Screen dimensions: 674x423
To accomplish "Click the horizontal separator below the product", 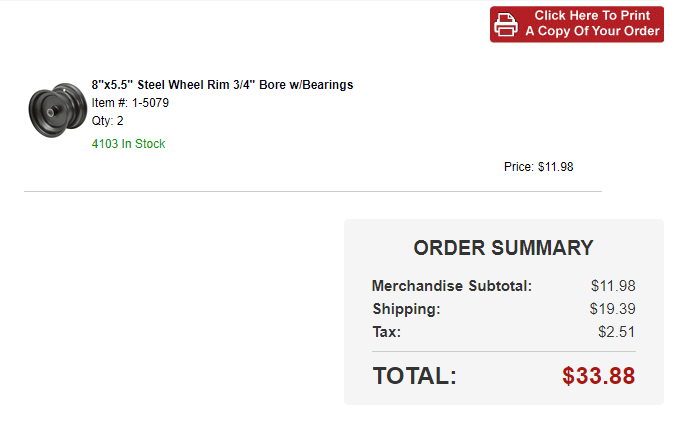I will coord(312,191).
